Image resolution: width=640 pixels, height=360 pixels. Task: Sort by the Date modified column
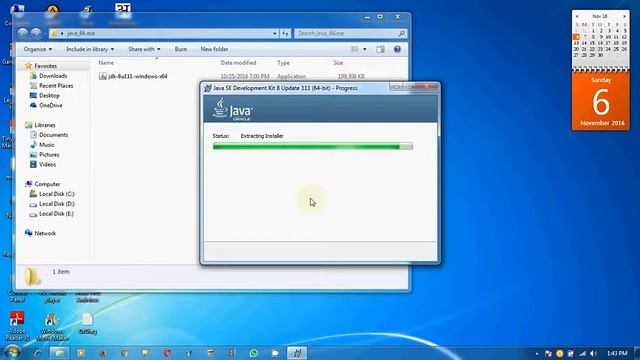point(238,63)
